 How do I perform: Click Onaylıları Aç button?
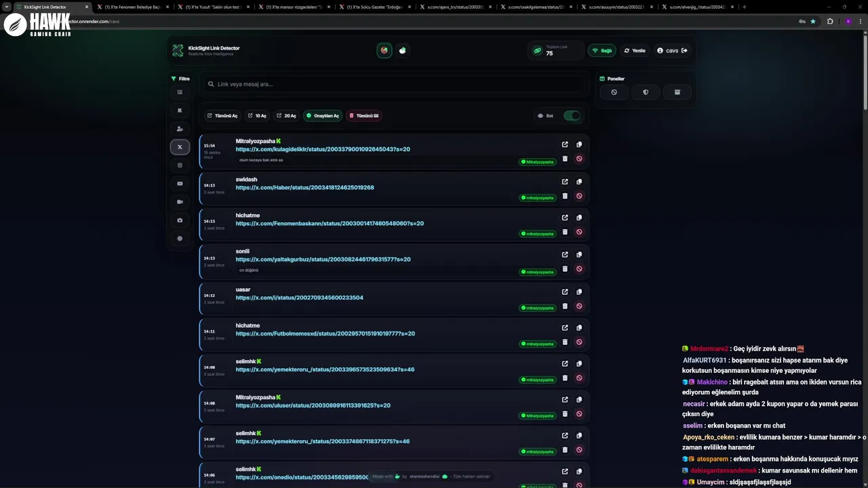coord(323,116)
